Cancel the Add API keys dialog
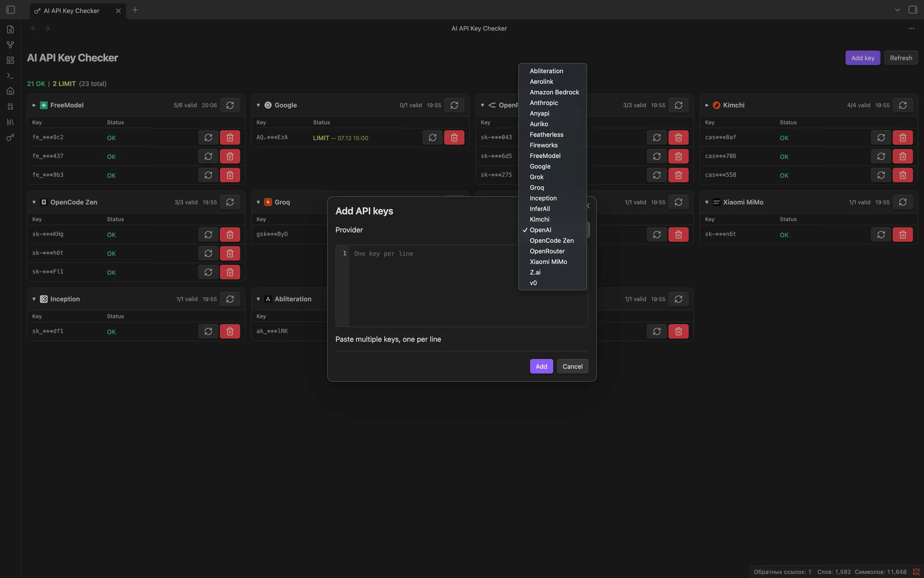This screenshot has height=578, width=924. [x=572, y=366]
